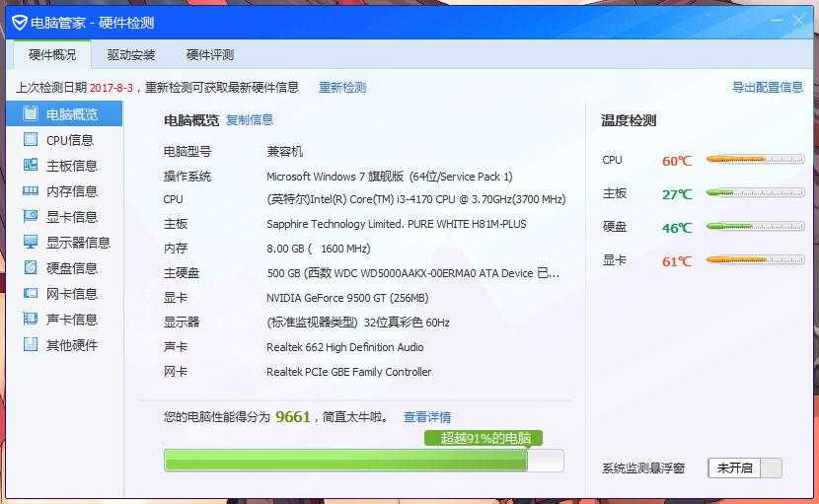Click the 主板 temperature gauge bar

755,192
